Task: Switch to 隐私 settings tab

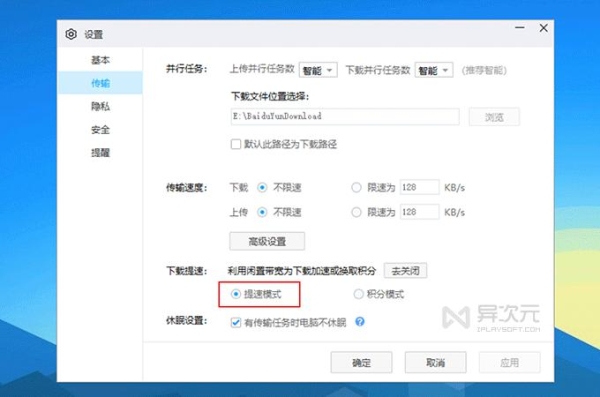Action: (100, 106)
